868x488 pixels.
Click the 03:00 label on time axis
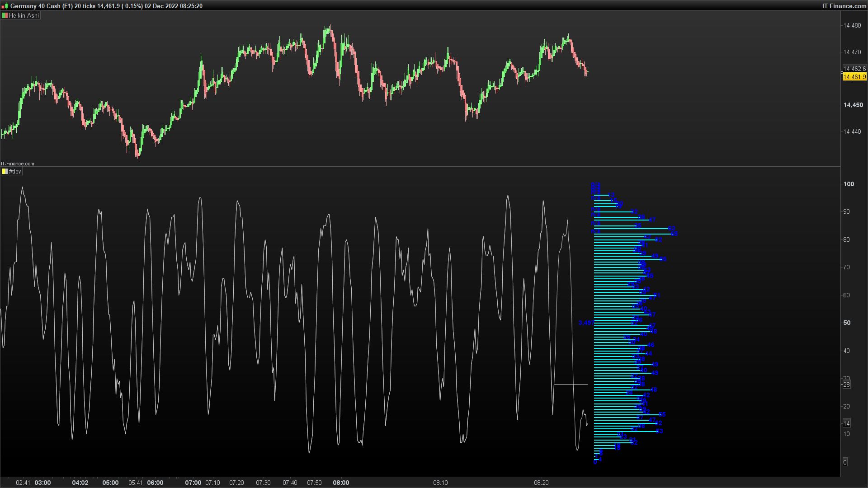click(43, 483)
